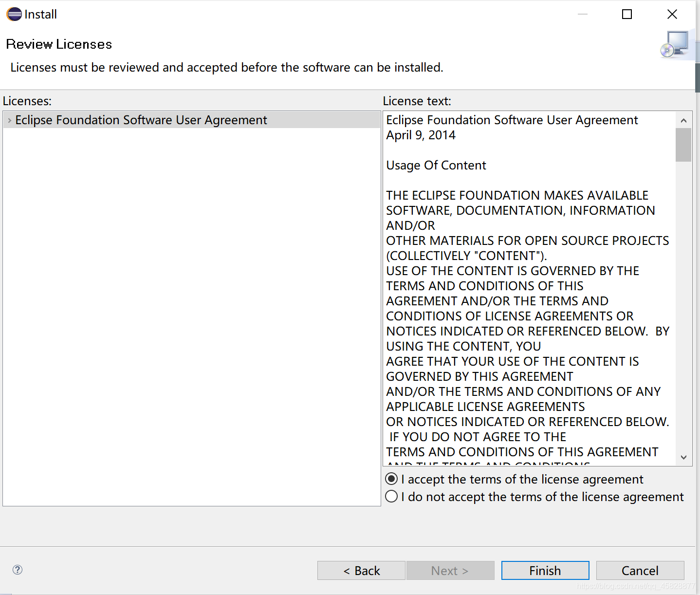This screenshot has height=595, width=700.
Task: Cancel the install wizard
Action: point(640,571)
